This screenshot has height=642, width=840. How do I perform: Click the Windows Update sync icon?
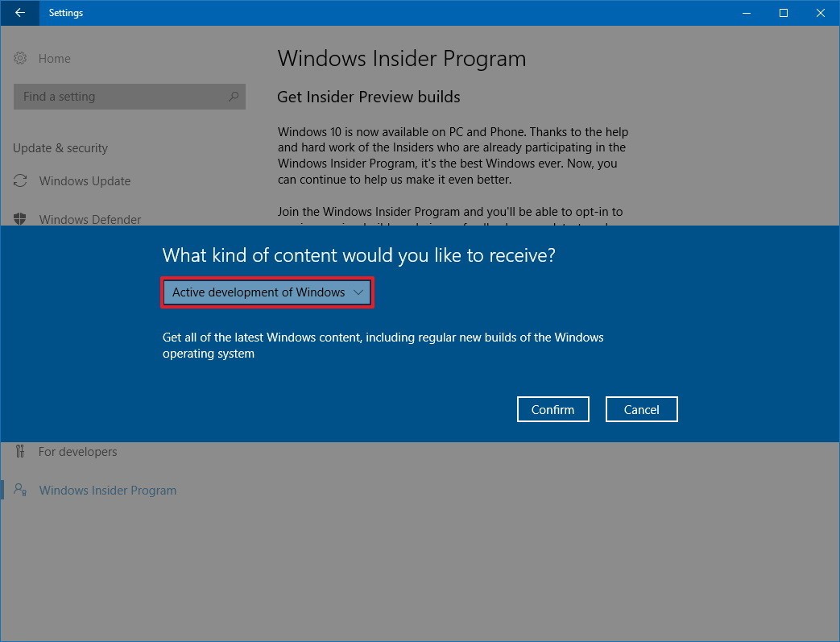(x=21, y=181)
